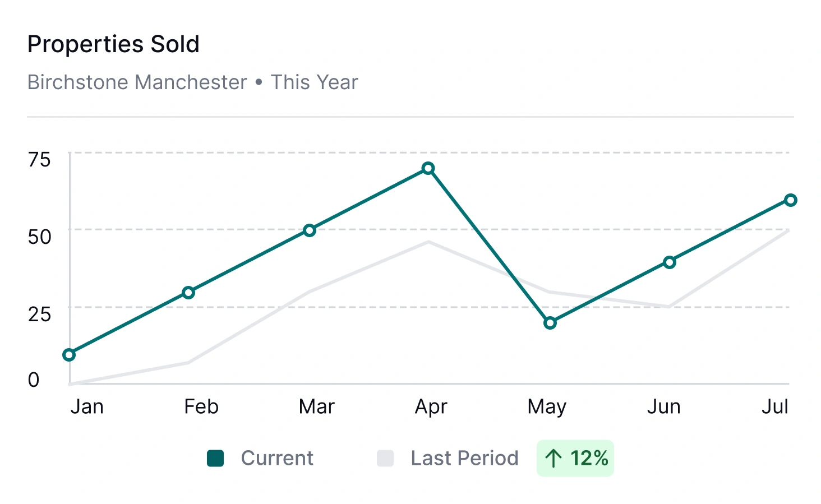Click the up arrow icon in badge
Screen dimensions: 821x504
(554, 459)
